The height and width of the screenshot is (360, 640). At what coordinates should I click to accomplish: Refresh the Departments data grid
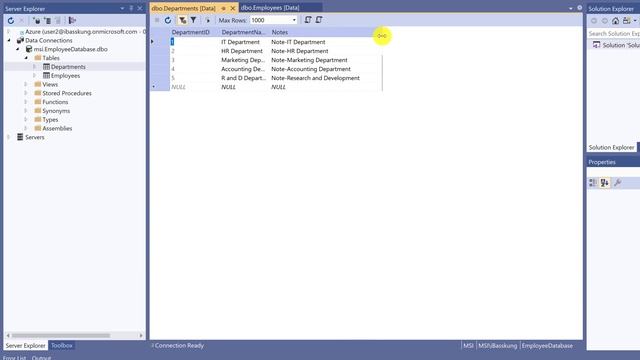pos(168,20)
